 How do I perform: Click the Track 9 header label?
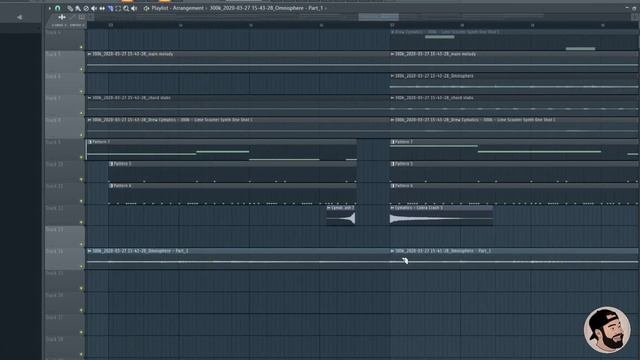click(53, 142)
